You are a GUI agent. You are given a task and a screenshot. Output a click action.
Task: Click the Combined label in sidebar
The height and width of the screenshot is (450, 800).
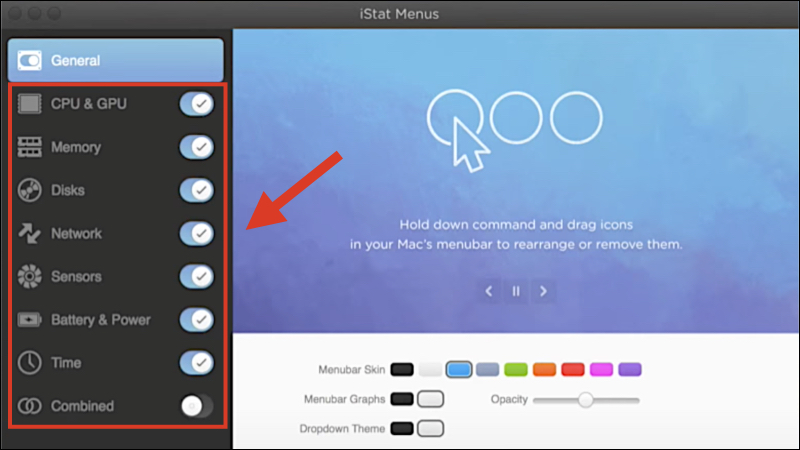(82, 406)
